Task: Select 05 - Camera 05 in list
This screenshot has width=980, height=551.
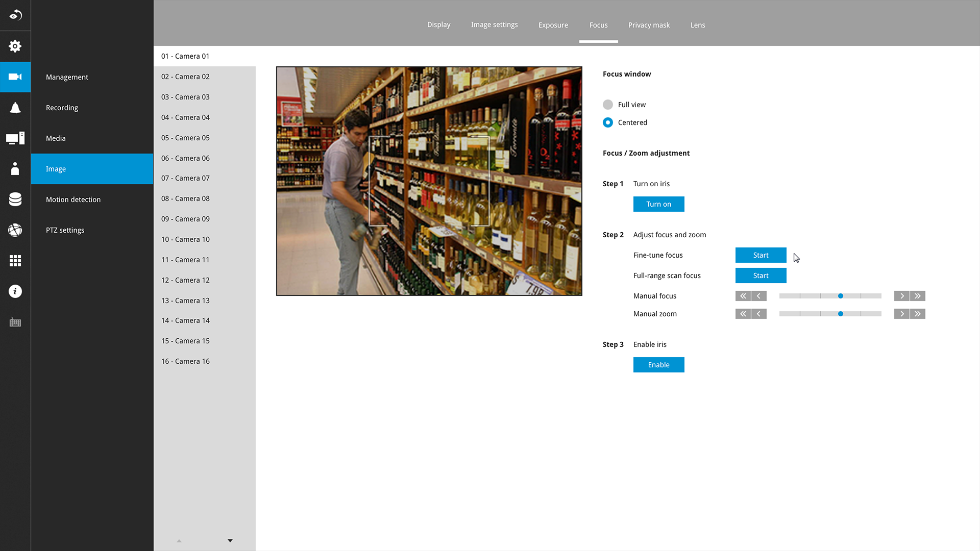Action: (185, 138)
